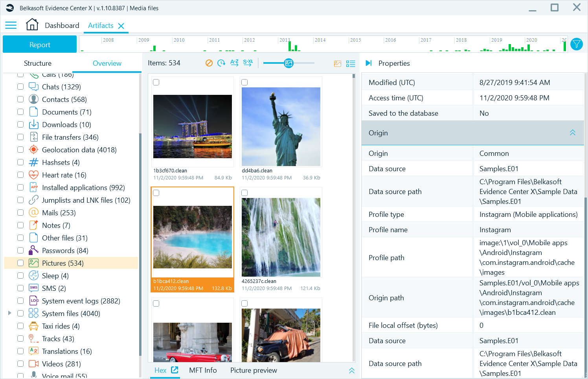Click the 2013 timeline bars

pyautogui.click(x=294, y=46)
